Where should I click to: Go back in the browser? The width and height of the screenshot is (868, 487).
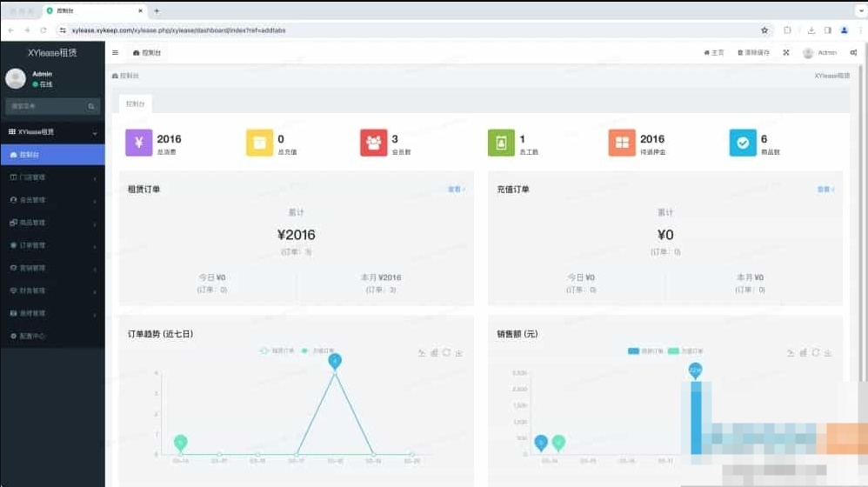[11, 30]
